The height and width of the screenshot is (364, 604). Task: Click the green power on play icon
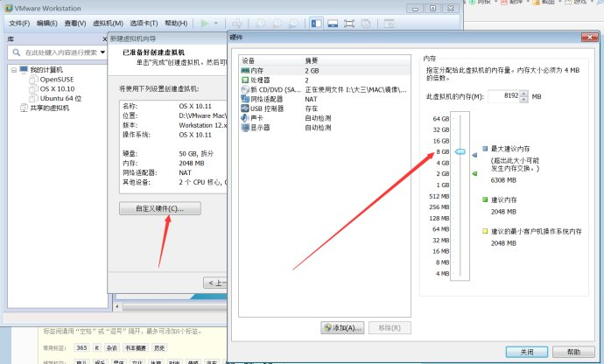(204, 24)
